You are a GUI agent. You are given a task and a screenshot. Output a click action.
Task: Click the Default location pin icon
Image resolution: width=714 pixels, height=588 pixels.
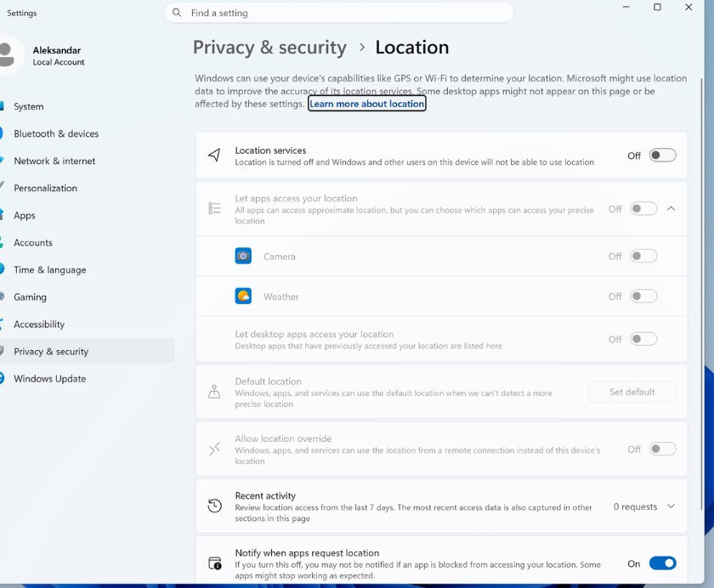coord(214,392)
